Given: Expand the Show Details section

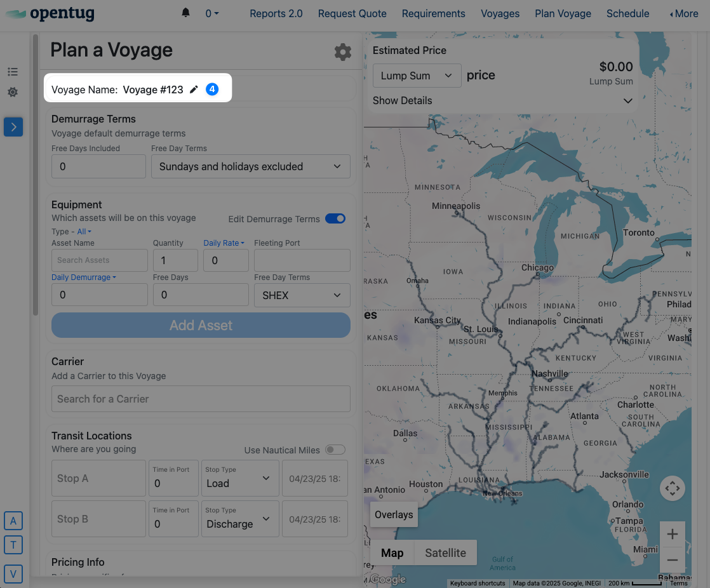Looking at the screenshot, I should coord(502,100).
